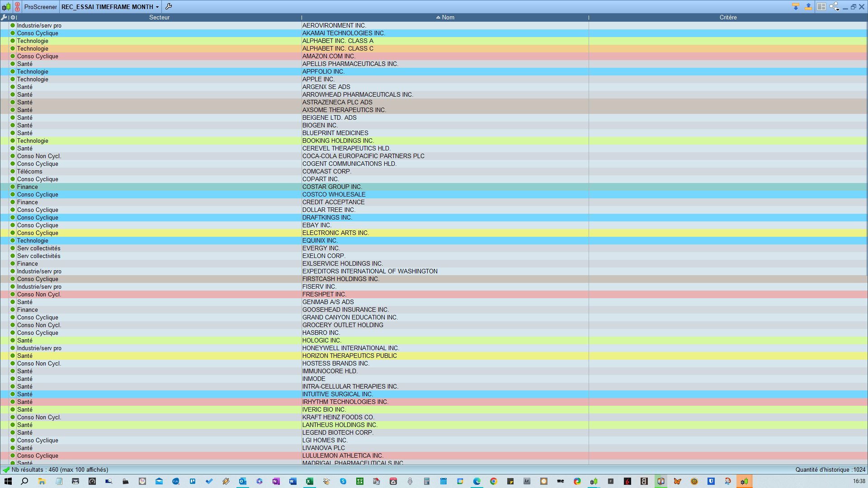Click the candlestick chart icon in title bar
Viewport: 868px width, 488px height.
tap(6, 7)
